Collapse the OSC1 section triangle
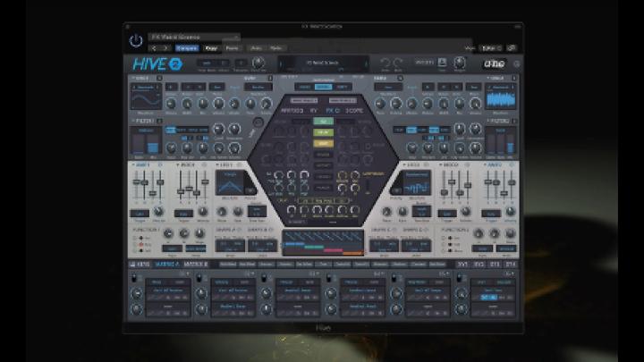 point(133,78)
